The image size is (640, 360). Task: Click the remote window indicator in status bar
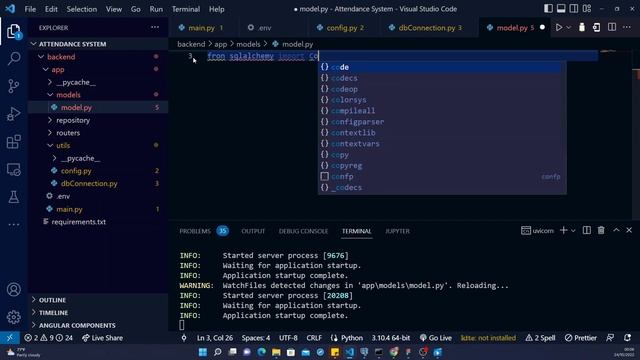[9, 338]
